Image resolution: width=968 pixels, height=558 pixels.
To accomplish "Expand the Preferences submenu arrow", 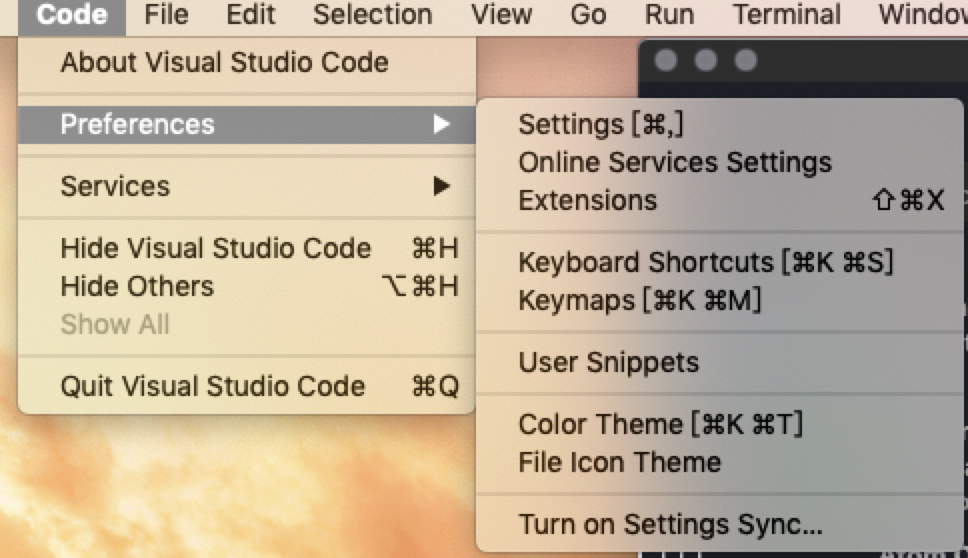I will (441, 124).
